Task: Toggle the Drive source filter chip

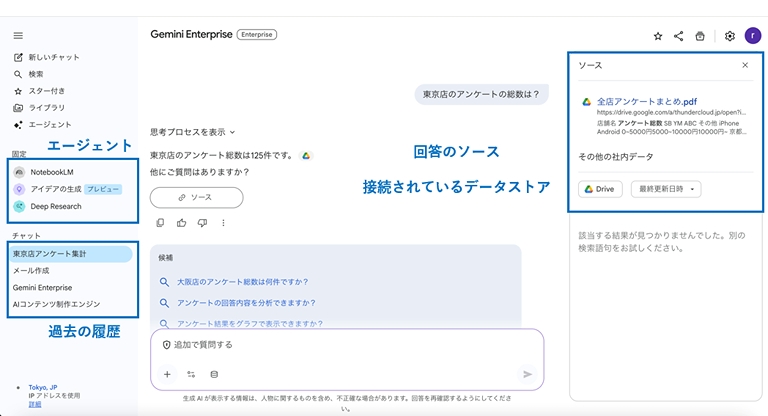Action: (x=600, y=189)
